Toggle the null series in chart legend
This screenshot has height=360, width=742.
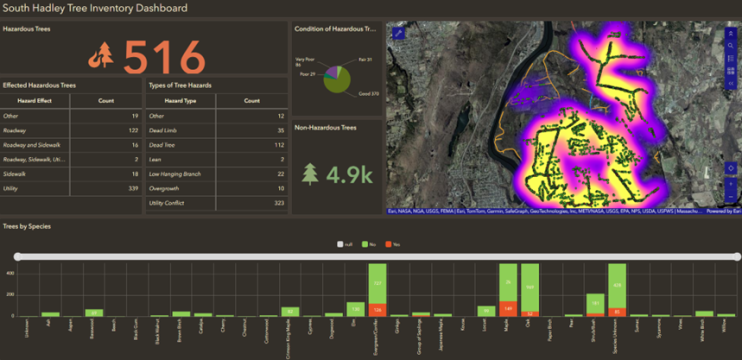click(x=344, y=245)
